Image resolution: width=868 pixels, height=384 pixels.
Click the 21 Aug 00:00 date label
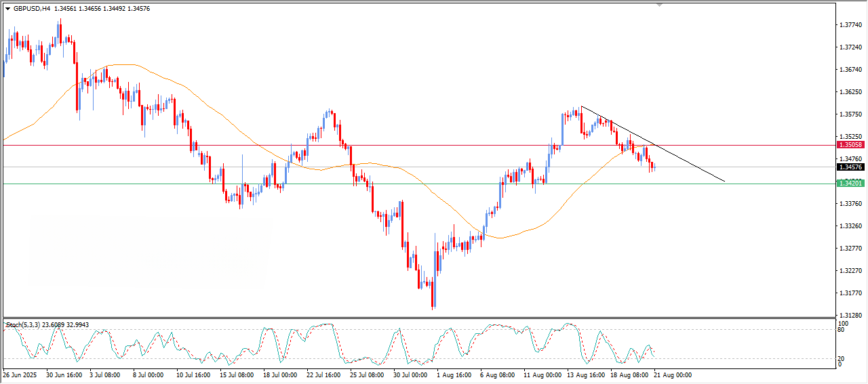coord(673,375)
